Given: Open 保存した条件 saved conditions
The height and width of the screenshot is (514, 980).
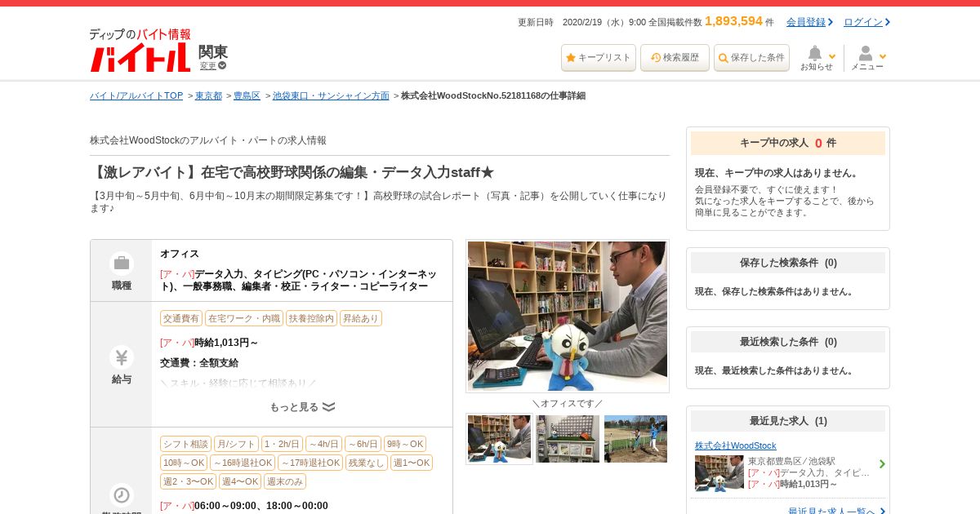Looking at the screenshot, I should [x=751, y=58].
